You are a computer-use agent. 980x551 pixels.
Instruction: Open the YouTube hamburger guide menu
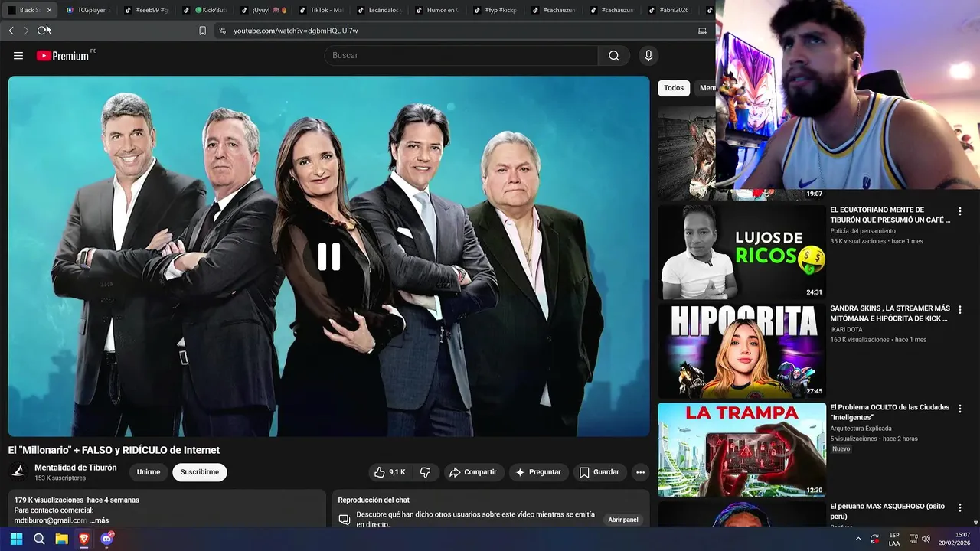pyautogui.click(x=18, y=55)
